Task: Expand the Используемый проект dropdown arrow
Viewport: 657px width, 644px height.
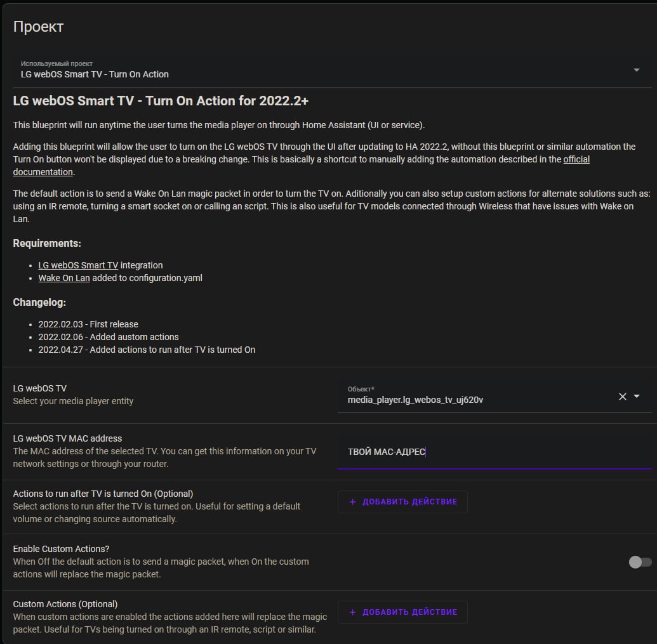Action: pyautogui.click(x=636, y=70)
